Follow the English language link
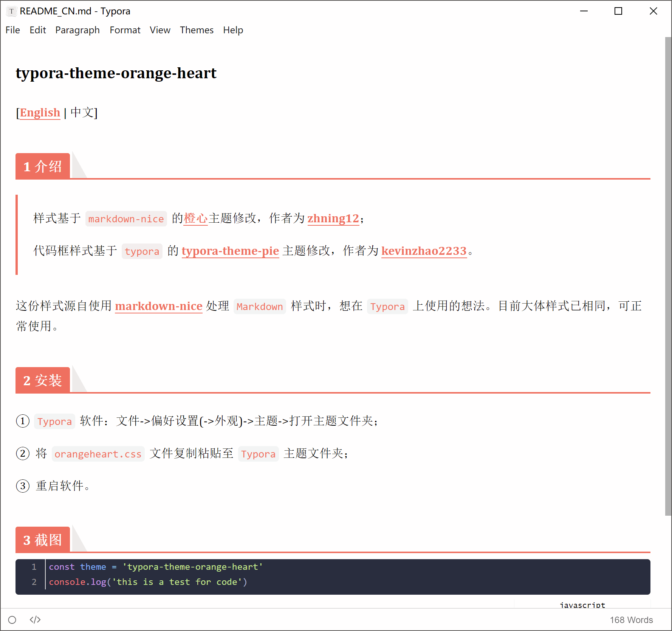The image size is (672, 631). tap(40, 113)
